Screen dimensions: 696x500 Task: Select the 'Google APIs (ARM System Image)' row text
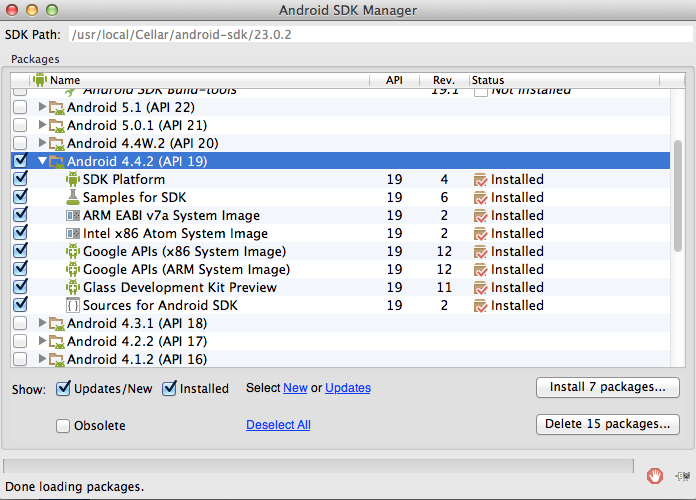pos(186,270)
